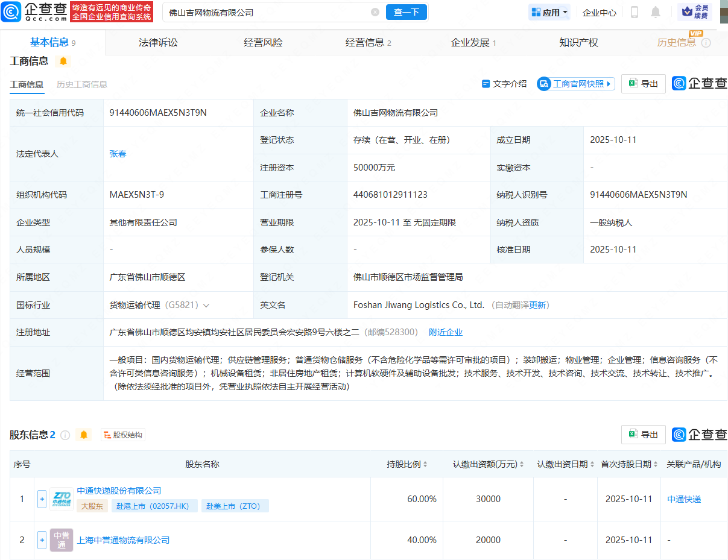Clear the search box with the X icon
Screen dimensions: 728x560
375,12
